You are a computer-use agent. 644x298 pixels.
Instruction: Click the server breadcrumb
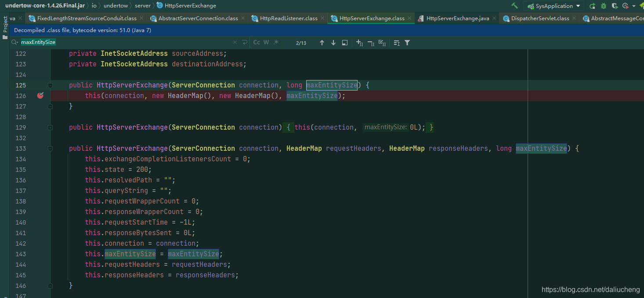[143, 6]
